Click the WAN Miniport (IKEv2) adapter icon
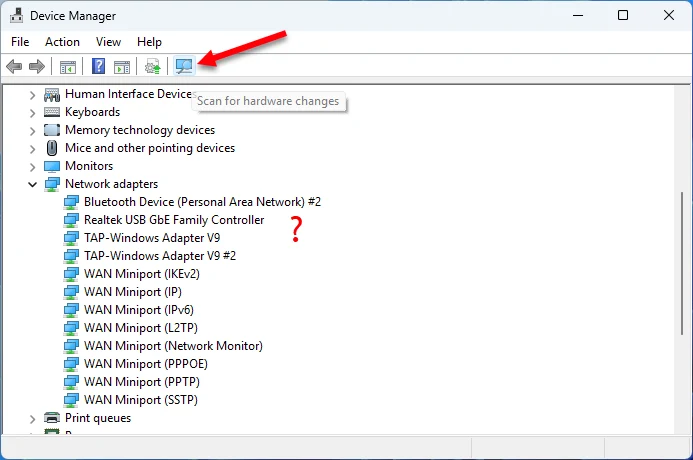This screenshot has width=693, height=460. [x=71, y=274]
